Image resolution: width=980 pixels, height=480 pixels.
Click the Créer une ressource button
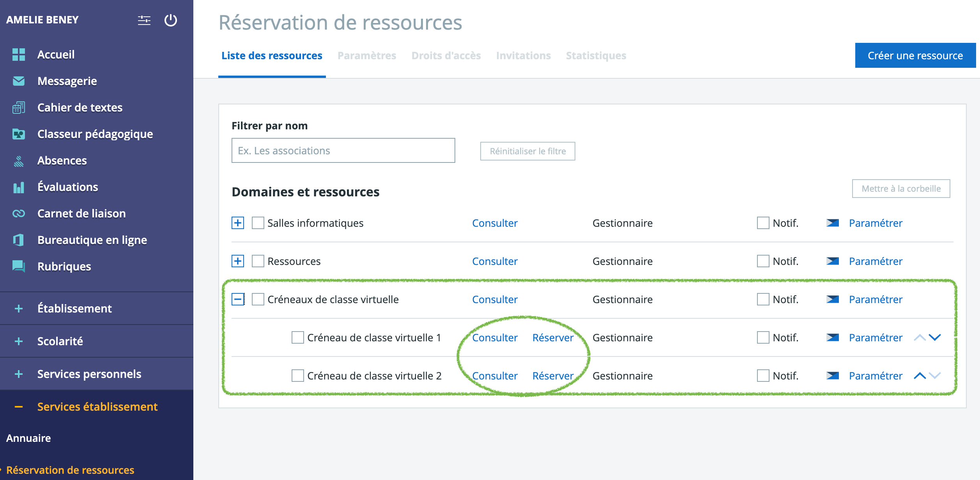[x=915, y=56]
